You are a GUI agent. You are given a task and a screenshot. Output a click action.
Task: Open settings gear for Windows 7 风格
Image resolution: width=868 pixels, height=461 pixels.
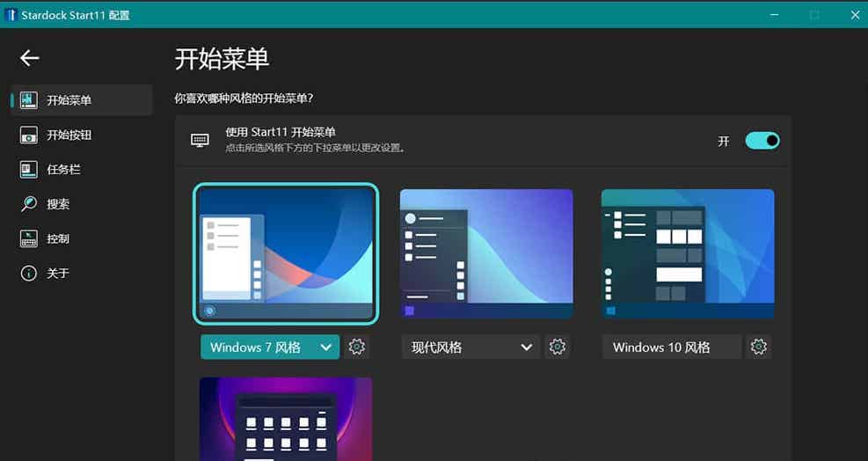click(356, 347)
